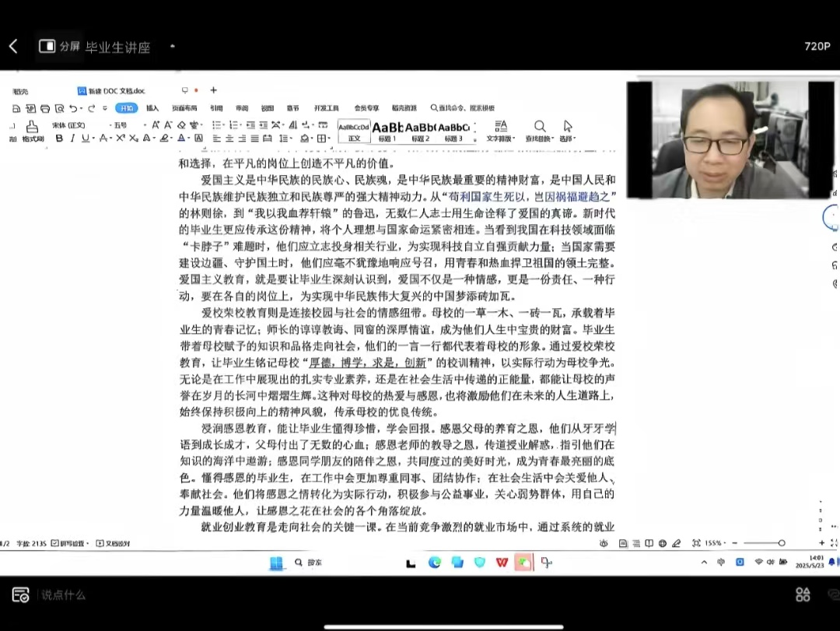Toggle underline formatting on text
This screenshot has height=631, width=840.
85,138
